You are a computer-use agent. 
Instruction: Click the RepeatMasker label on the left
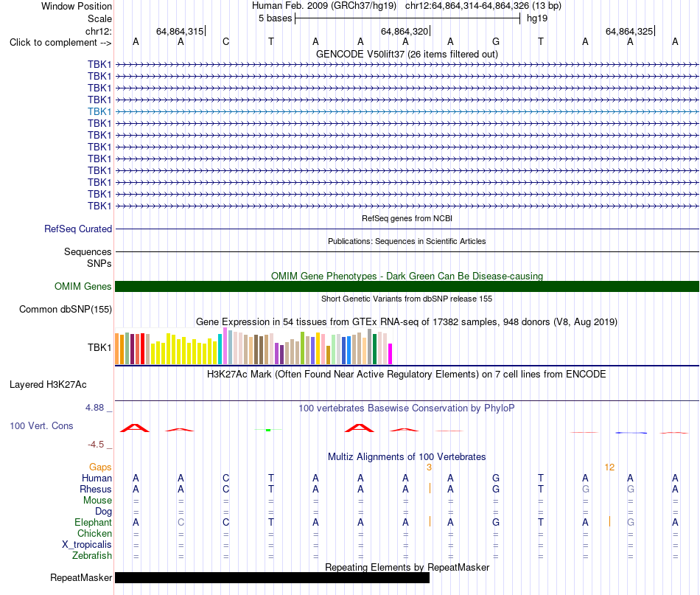[x=81, y=577]
